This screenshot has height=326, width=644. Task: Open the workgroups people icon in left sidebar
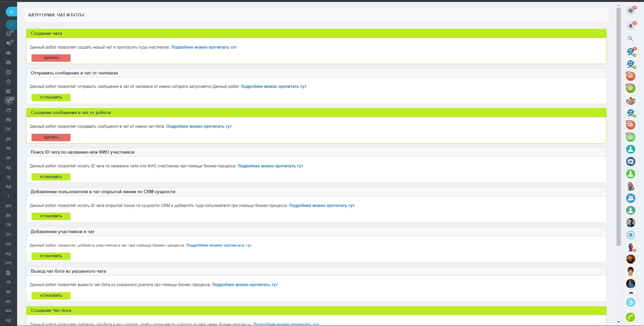coord(9,53)
